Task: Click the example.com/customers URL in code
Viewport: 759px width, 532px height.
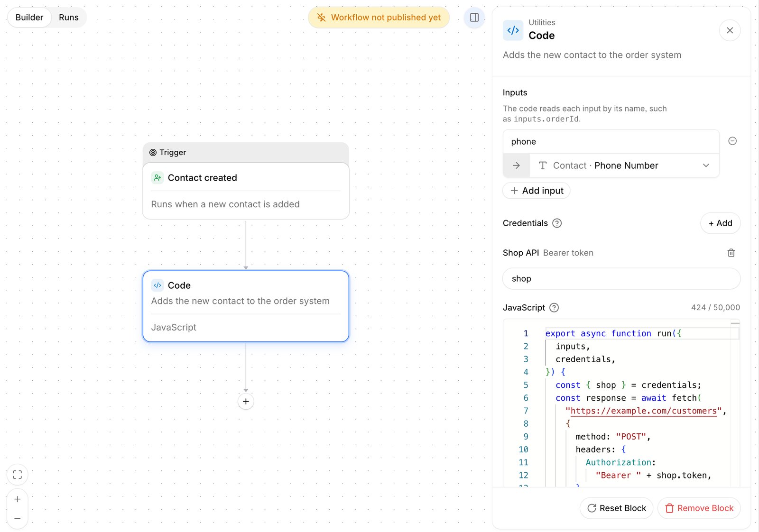Action: point(643,411)
